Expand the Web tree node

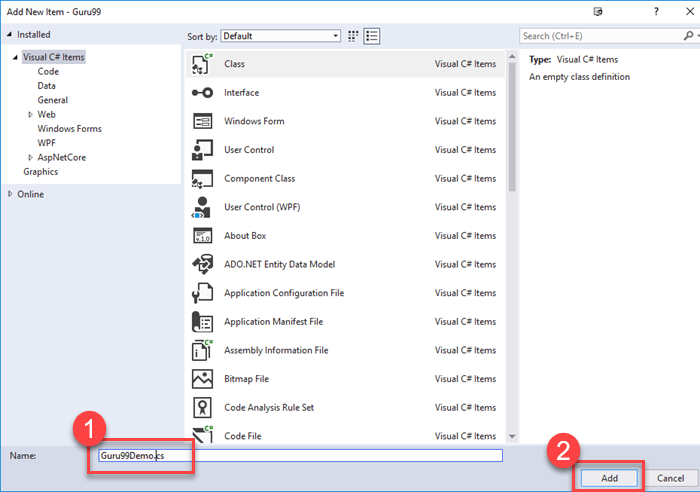pyautogui.click(x=30, y=115)
